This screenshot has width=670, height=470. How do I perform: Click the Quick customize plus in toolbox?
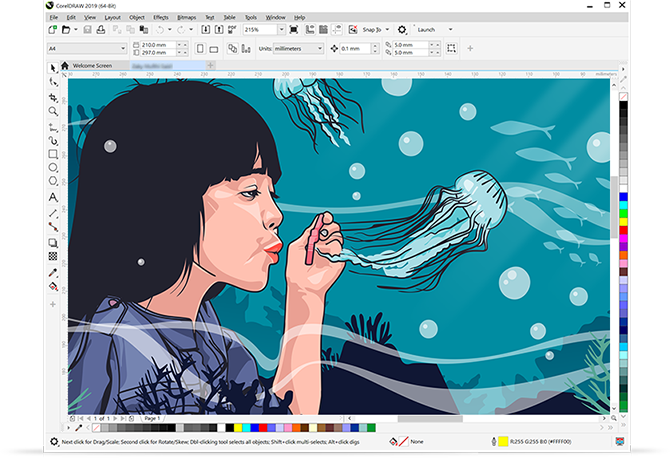(x=53, y=304)
